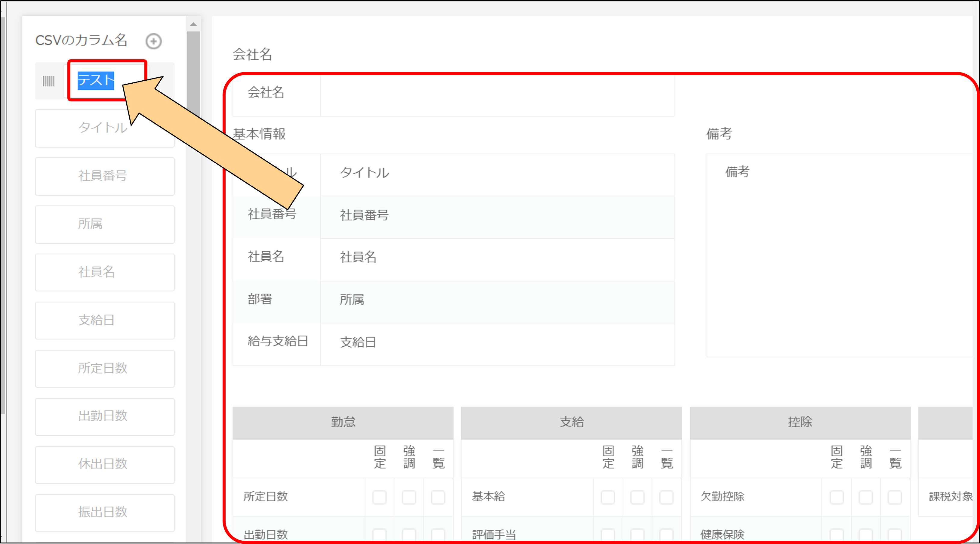The image size is (980, 544).
Task: Check the 一覧 checkbox for 欠勤控除
Action: pos(894,497)
